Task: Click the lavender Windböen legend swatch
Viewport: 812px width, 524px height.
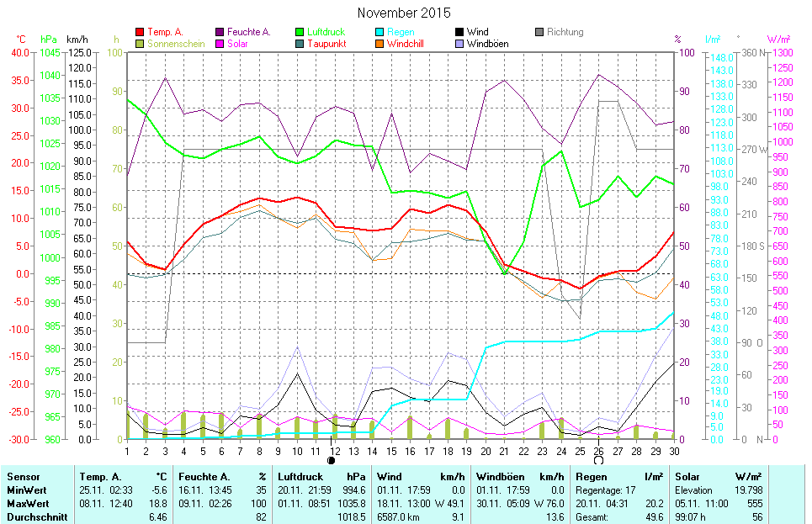Action: point(459,44)
